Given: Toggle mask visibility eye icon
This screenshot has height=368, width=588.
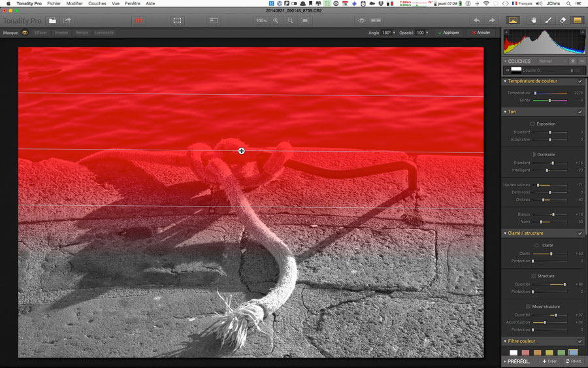Looking at the screenshot, I should [25, 32].
